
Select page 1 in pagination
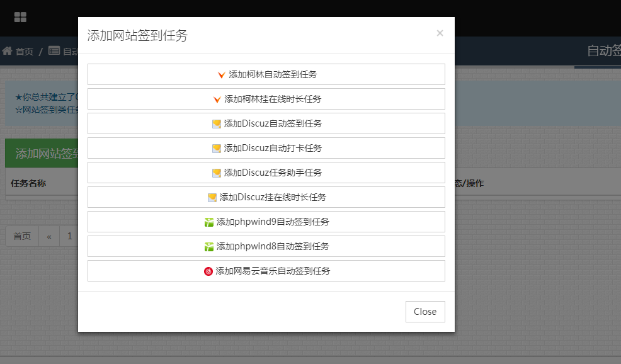click(69, 236)
